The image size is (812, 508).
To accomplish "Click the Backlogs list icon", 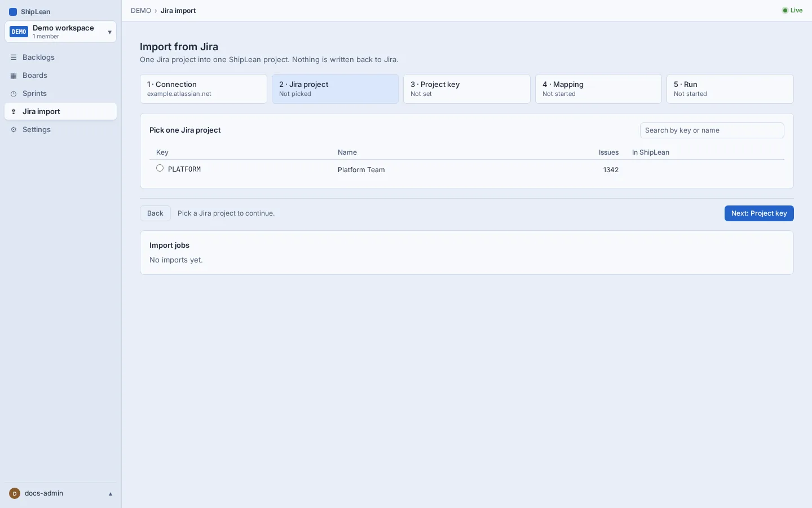I will coord(14,58).
